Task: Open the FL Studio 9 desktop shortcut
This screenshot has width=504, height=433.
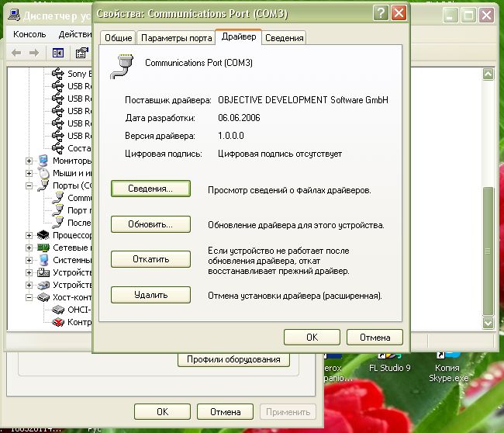Action: (x=389, y=367)
